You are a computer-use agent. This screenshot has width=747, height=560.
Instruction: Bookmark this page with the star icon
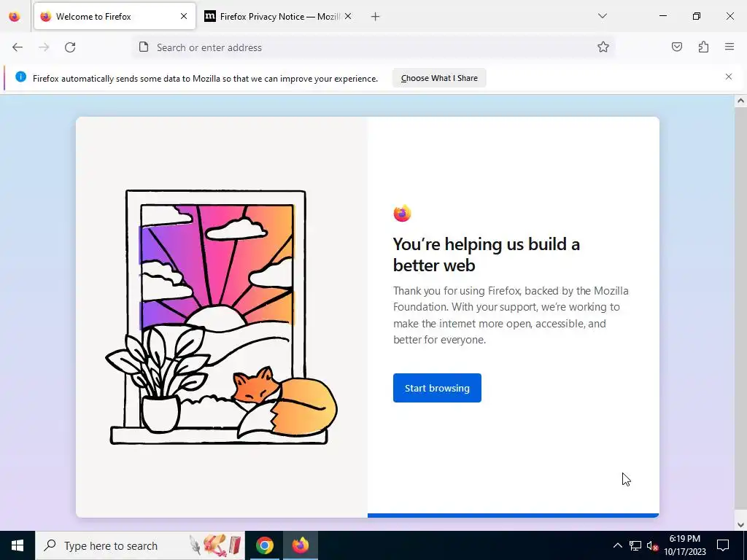tap(603, 47)
